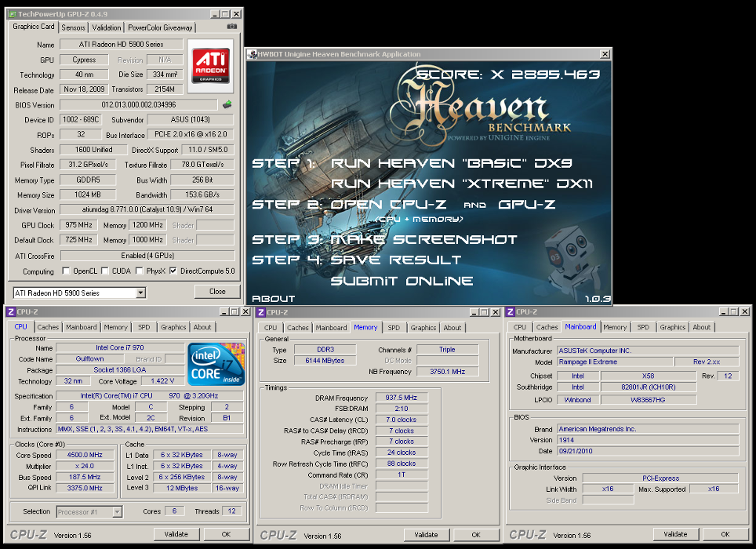Click Validate in the CPU-Z CPU window
This screenshot has height=549, width=756.
pos(176,534)
